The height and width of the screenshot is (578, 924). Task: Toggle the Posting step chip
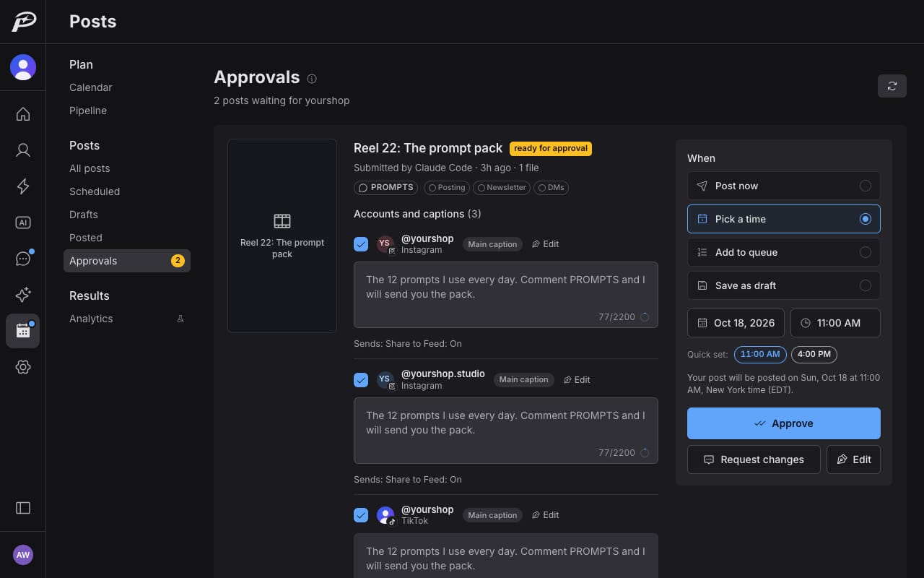pos(447,188)
